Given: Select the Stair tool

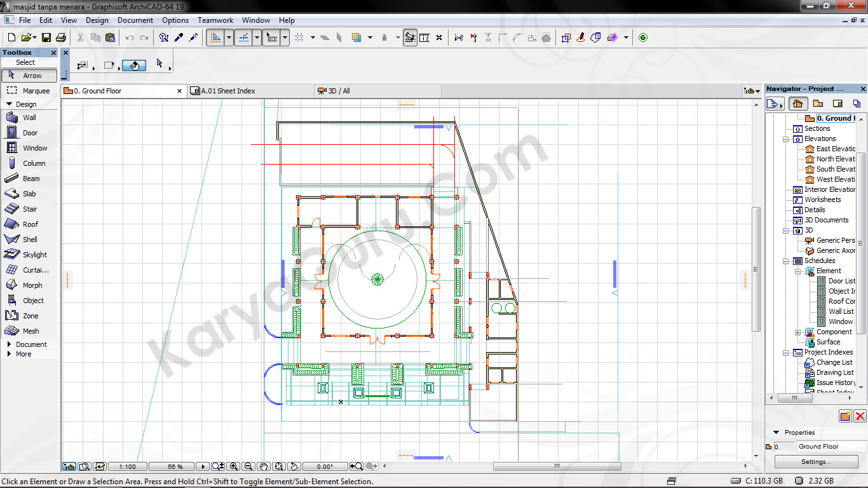Looking at the screenshot, I should (29, 209).
